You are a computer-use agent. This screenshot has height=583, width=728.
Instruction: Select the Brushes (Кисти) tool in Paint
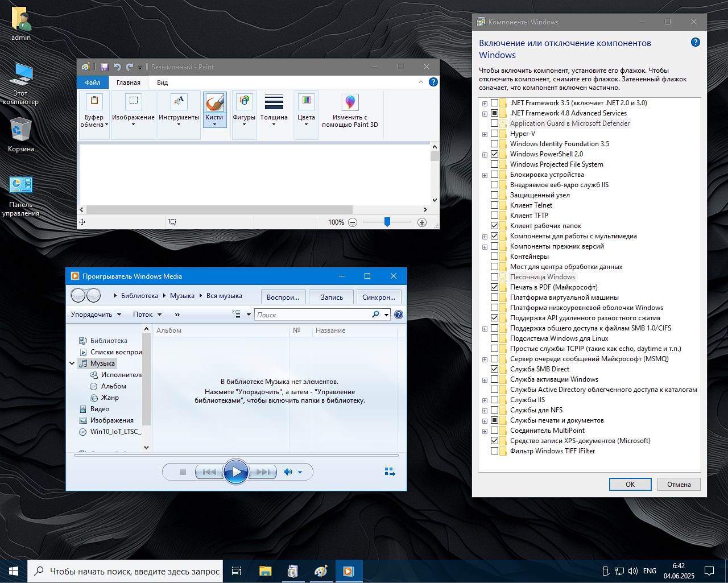coord(215,104)
